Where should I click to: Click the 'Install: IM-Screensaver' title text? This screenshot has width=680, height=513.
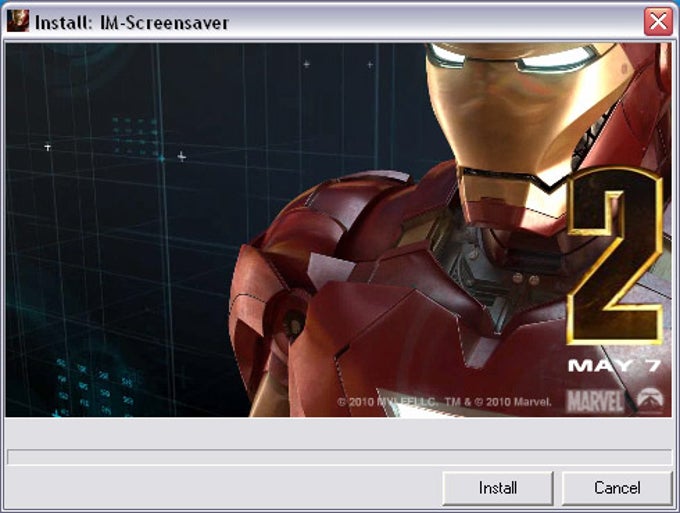tap(131, 23)
